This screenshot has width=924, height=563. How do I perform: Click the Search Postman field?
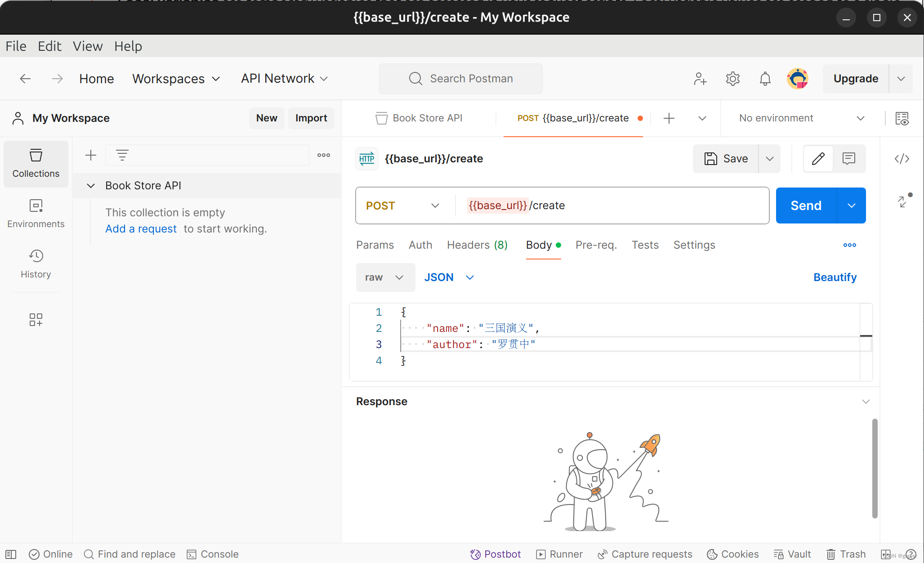click(x=461, y=79)
